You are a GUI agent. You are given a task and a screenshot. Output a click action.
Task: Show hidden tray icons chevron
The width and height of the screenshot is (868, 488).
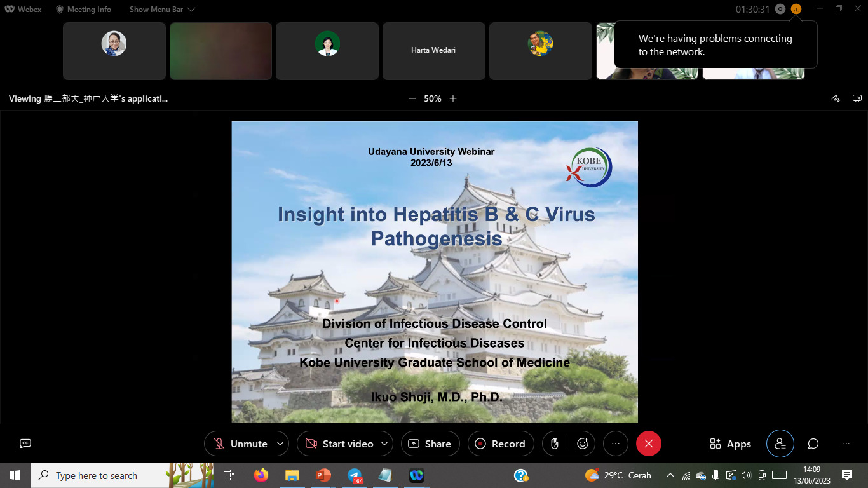[670, 475]
